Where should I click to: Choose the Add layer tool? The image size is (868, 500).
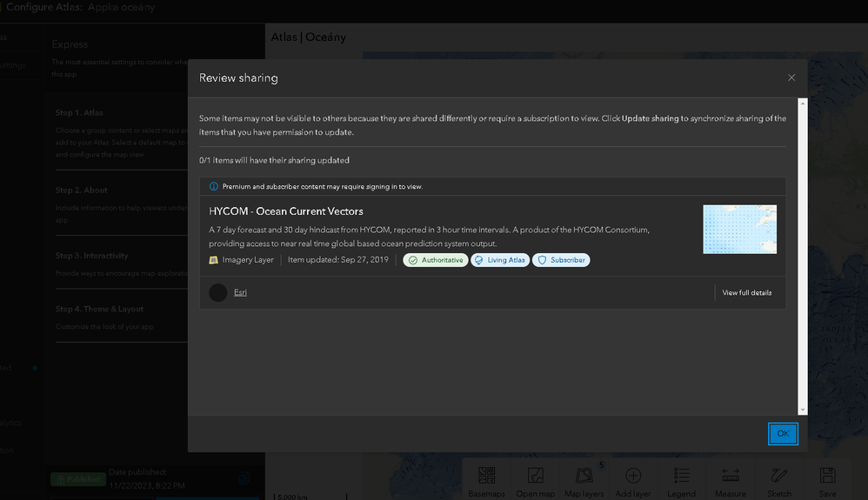tap(632, 482)
